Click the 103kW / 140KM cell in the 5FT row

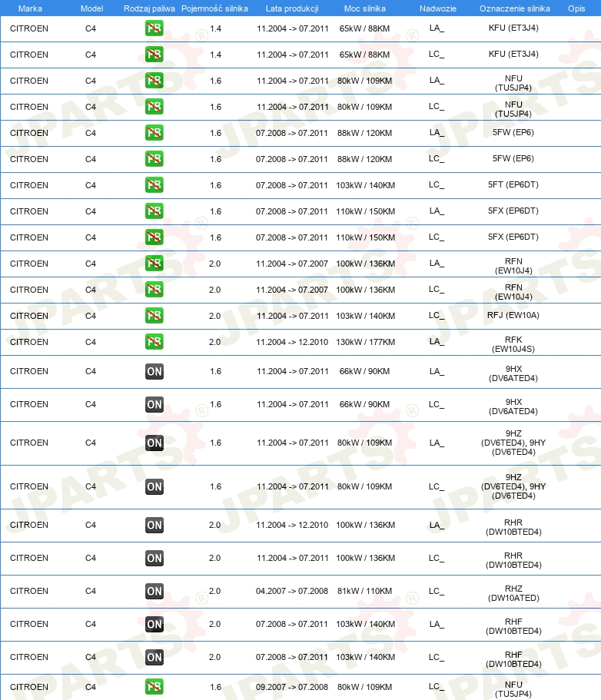click(x=365, y=185)
